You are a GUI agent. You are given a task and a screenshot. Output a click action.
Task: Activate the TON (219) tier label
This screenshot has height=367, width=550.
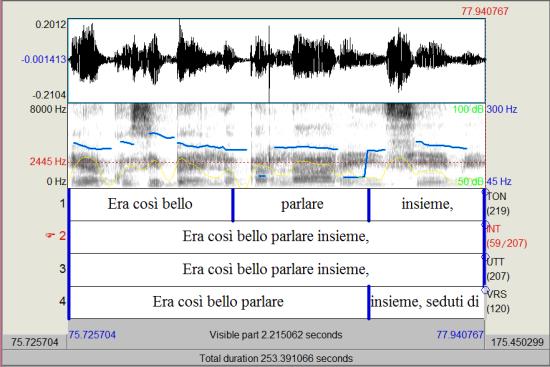pos(498,203)
